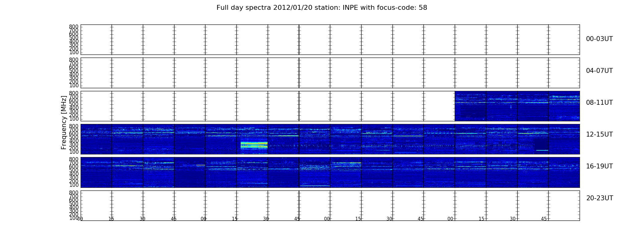The image size is (644, 245).
Task: Click the '800' tick label of 00-03UT panel
Action: pyautogui.click(x=74, y=27)
